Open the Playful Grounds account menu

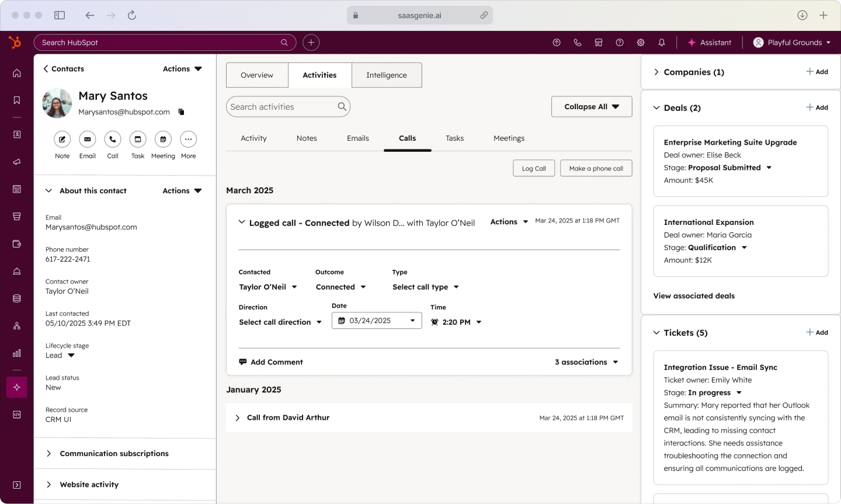pos(792,43)
